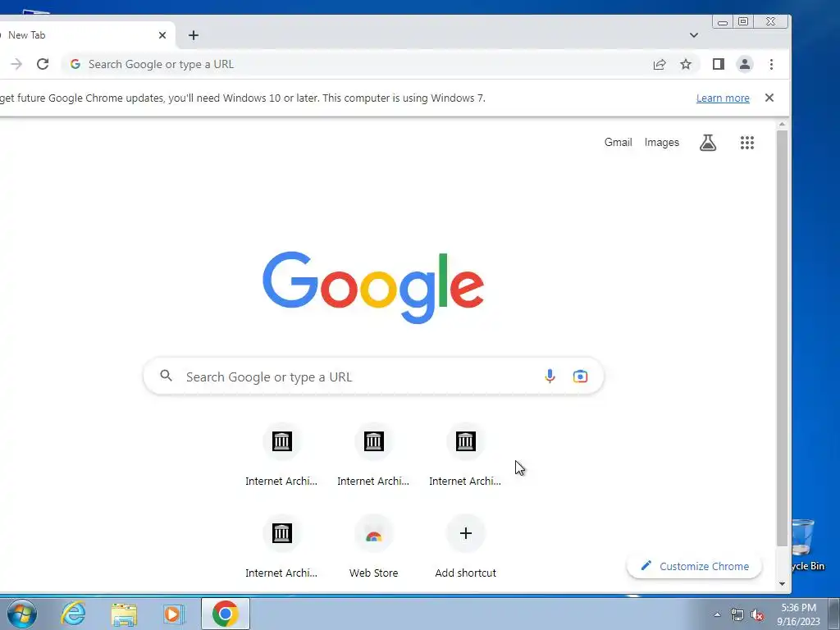The width and height of the screenshot is (840, 630).
Task: Open the network tray icon
Action: click(x=737, y=614)
